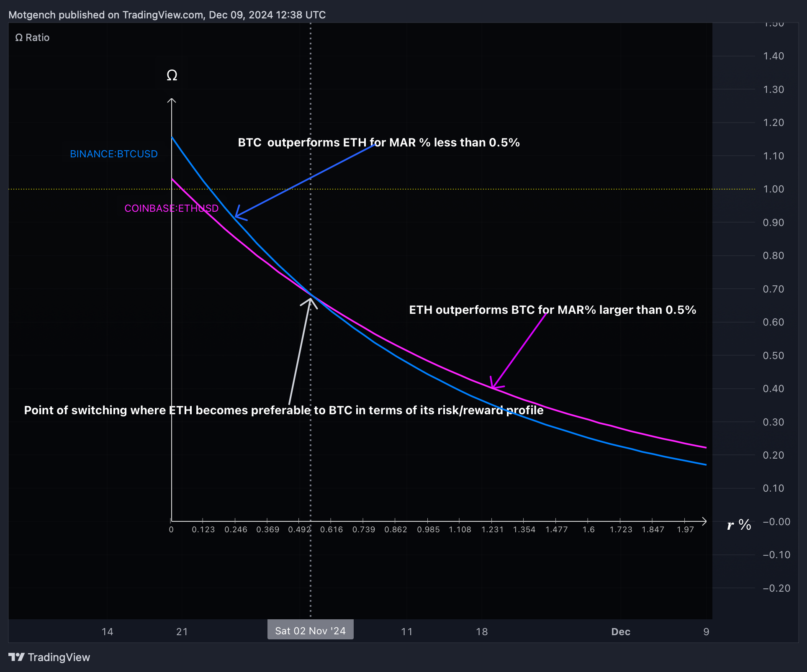Image resolution: width=807 pixels, height=672 pixels.
Task: Click the 0.50 price scale value
Action: [774, 356]
